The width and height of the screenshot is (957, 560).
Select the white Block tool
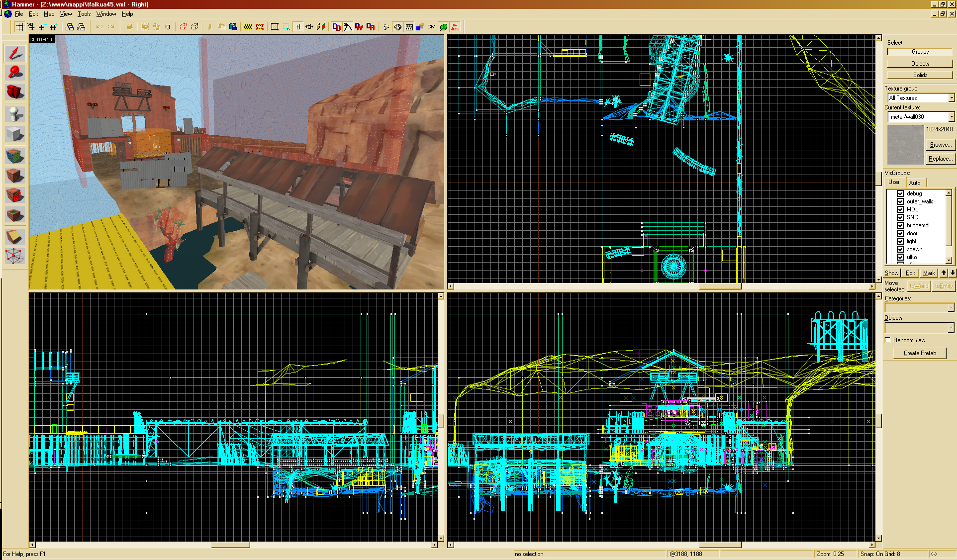(15, 134)
